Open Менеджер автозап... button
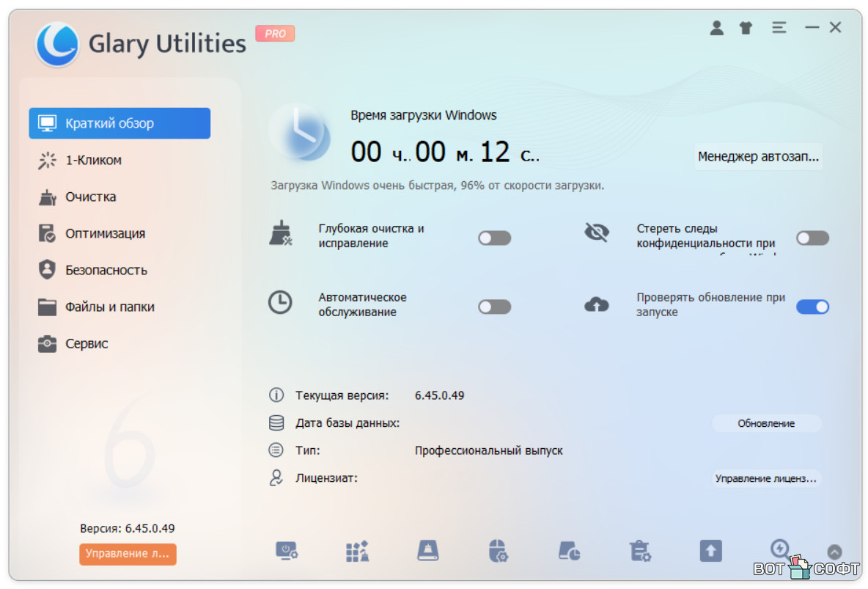 pyautogui.click(x=758, y=157)
